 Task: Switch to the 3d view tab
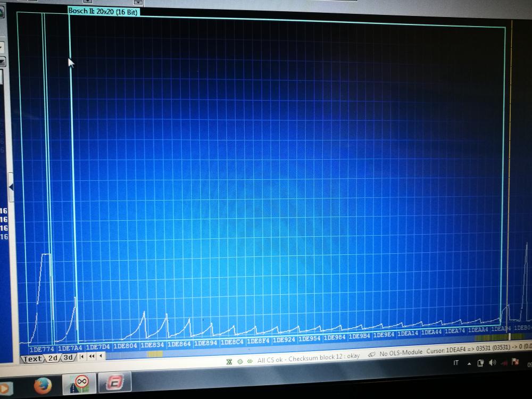(68, 358)
